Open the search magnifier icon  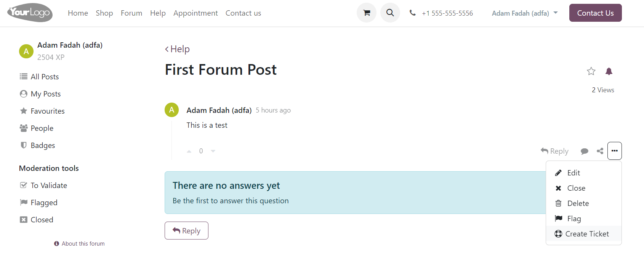point(390,13)
